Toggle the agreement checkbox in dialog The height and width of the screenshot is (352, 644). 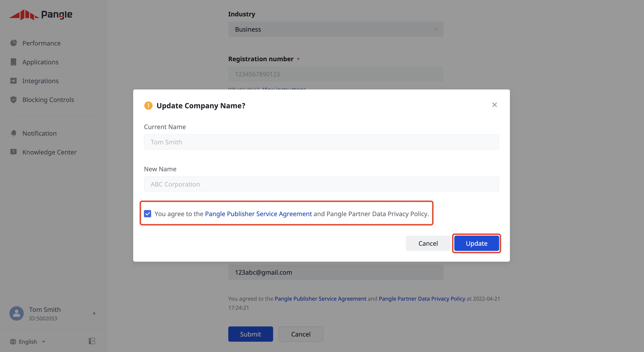click(148, 213)
